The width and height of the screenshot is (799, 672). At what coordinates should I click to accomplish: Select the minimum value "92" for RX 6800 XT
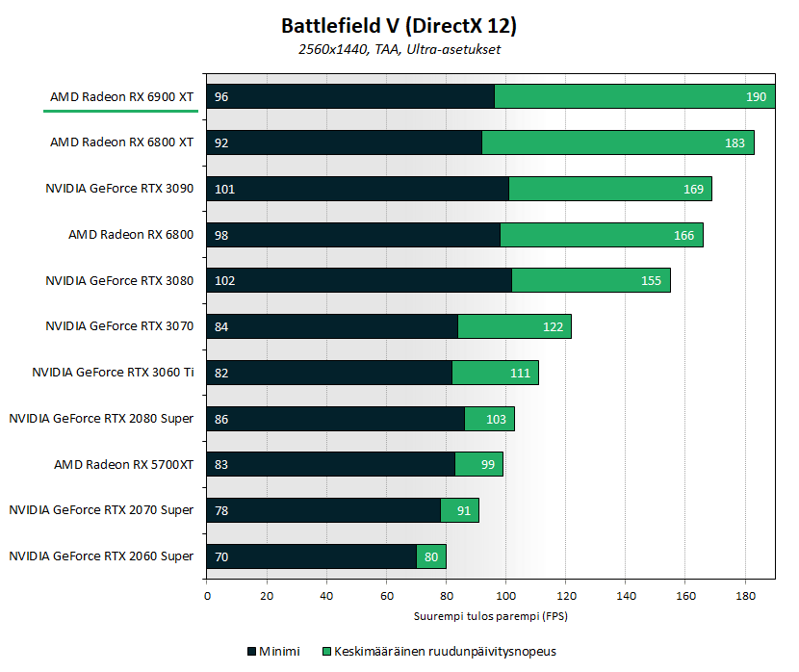pyautogui.click(x=221, y=143)
